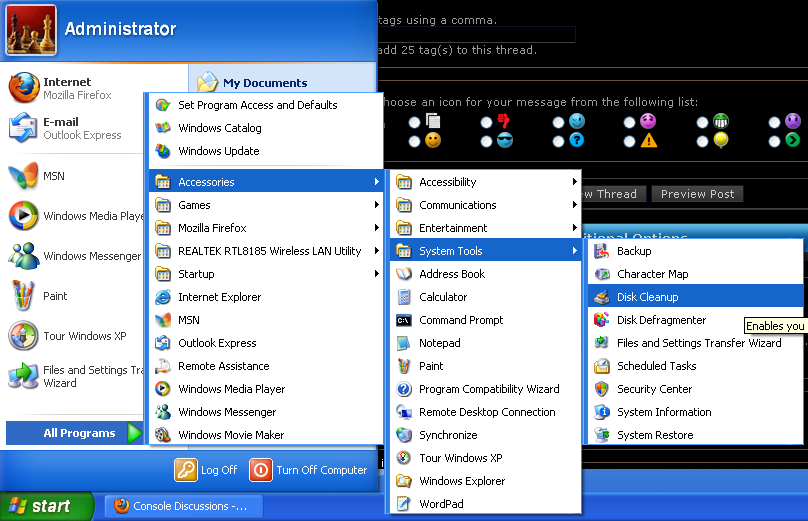808x521 pixels.
Task: Click the Calculator icon
Action: pos(403,297)
